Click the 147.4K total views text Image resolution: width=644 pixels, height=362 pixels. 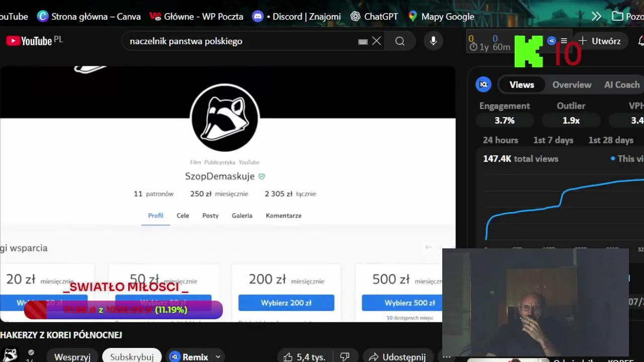(521, 158)
